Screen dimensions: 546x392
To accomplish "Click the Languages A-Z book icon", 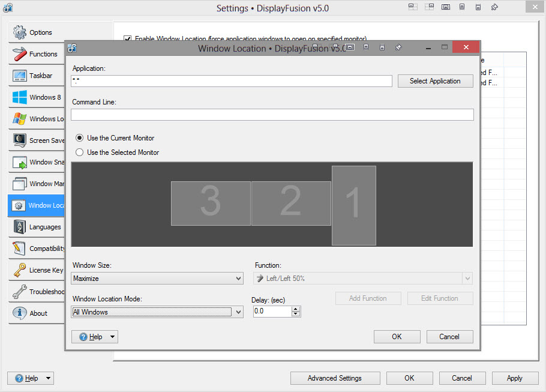I will (20, 227).
